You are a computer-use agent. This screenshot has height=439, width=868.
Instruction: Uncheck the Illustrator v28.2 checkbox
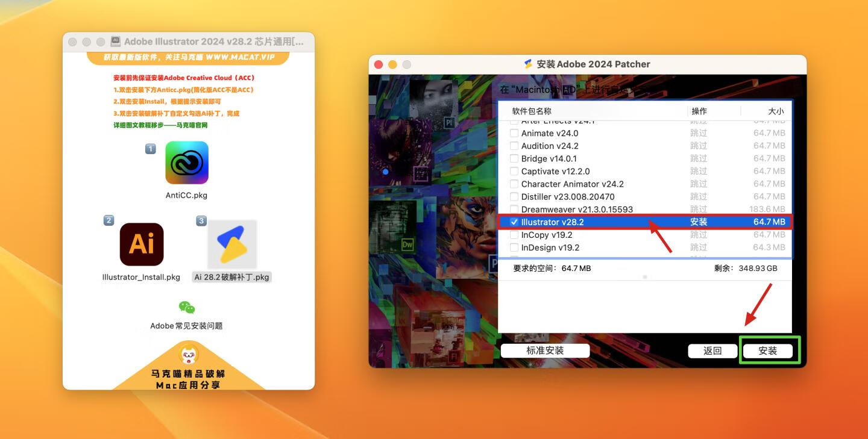click(x=514, y=222)
